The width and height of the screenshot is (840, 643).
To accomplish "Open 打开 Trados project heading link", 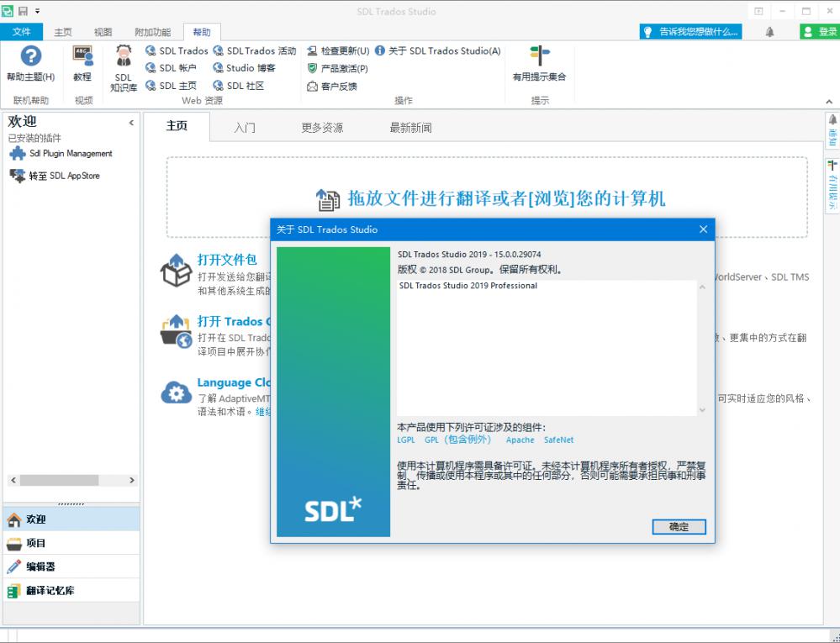I will pos(234,321).
